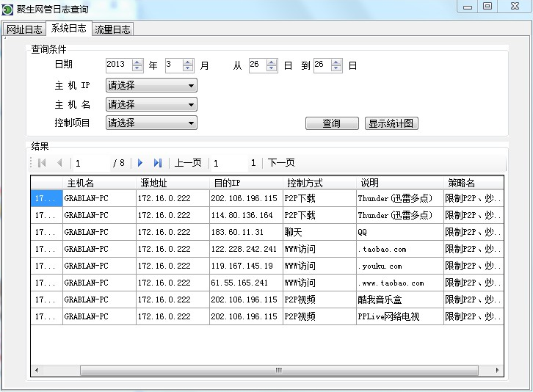Screen dimensions: 533x392
Task: Increase the end day spinner
Action: (336, 62)
